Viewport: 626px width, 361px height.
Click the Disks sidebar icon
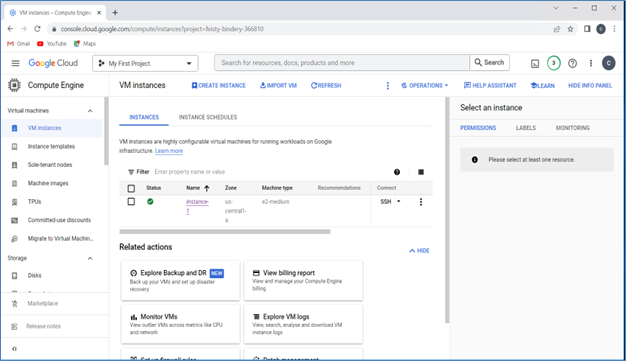pyautogui.click(x=14, y=276)
